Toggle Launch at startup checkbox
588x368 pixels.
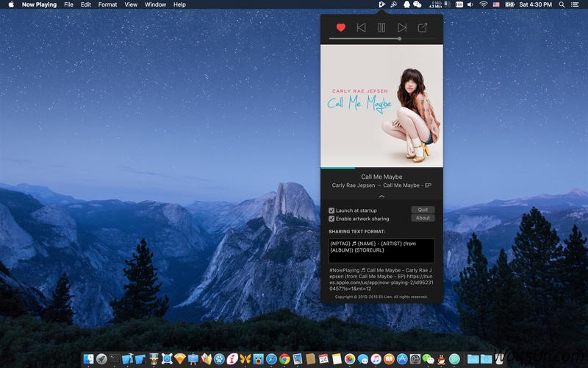pyautogui.click(x=331, y=210)
